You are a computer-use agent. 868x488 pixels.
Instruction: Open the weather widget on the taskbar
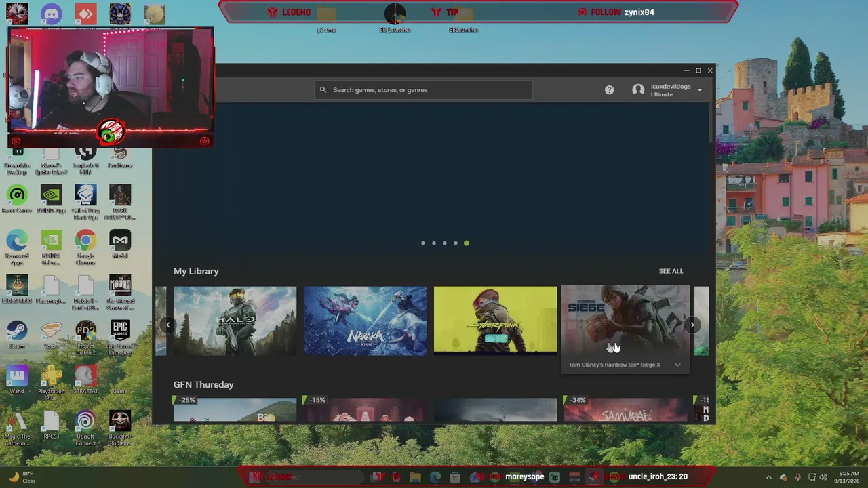22,477
